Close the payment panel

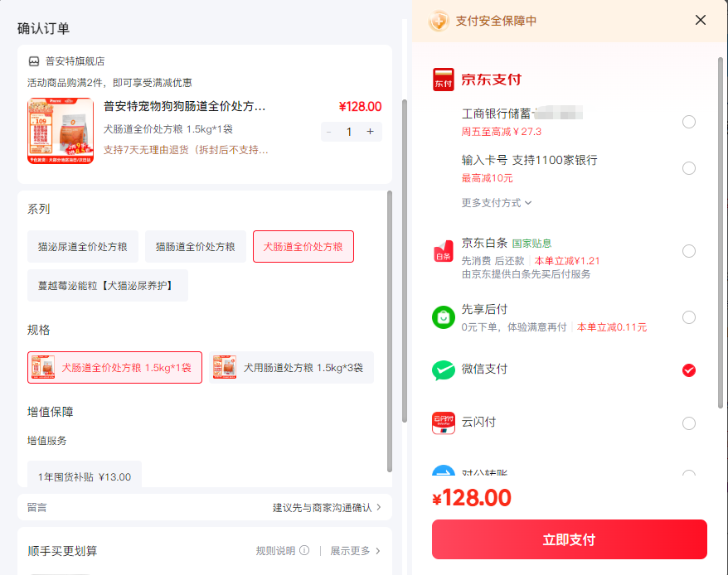coord(701,20)
